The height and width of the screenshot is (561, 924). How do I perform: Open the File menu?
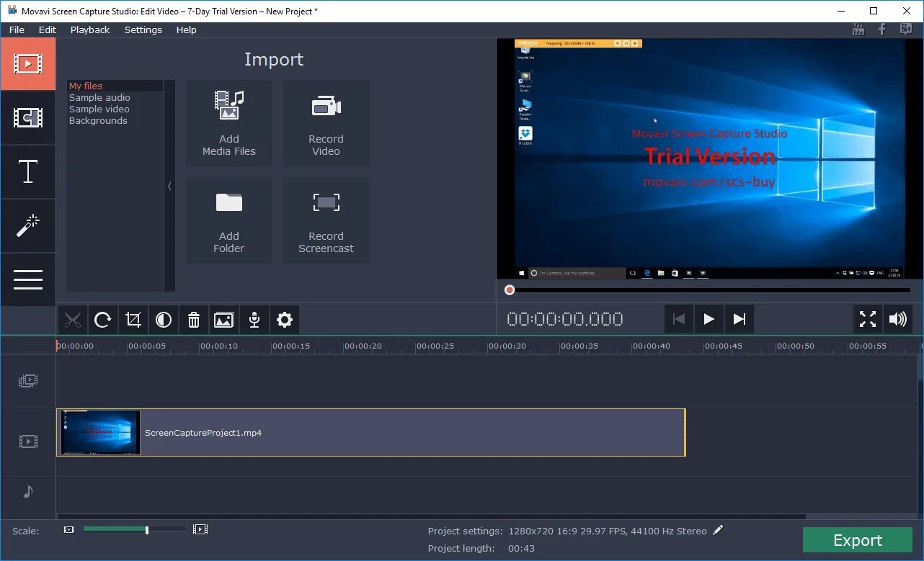tap(17, 30)
